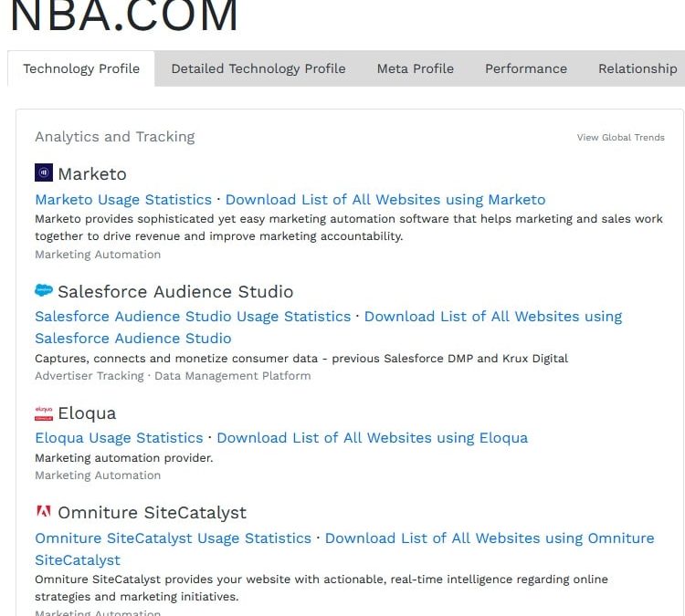Select the Technology Profile tab
This screenshot has height=616, width=685.
point(81,69)
